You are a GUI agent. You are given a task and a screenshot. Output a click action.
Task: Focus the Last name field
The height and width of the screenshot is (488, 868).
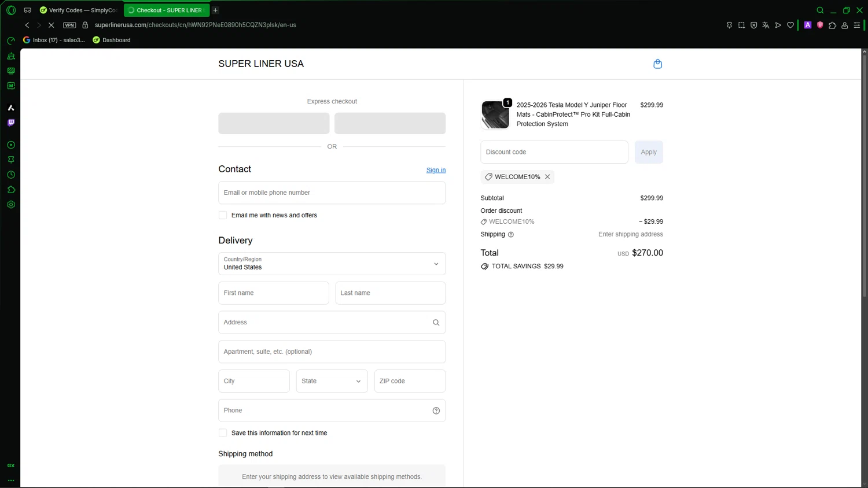coord(391,293)
